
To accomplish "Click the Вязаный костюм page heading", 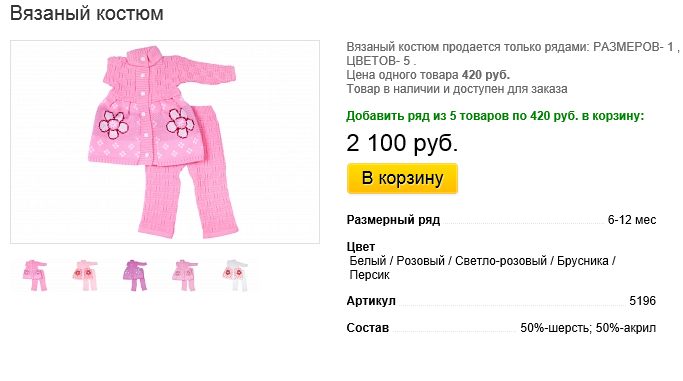I will tap(87, 13).
